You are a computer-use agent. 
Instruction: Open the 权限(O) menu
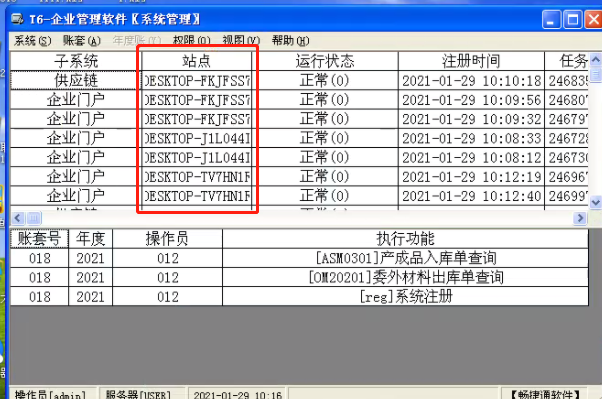click(192, 41)
